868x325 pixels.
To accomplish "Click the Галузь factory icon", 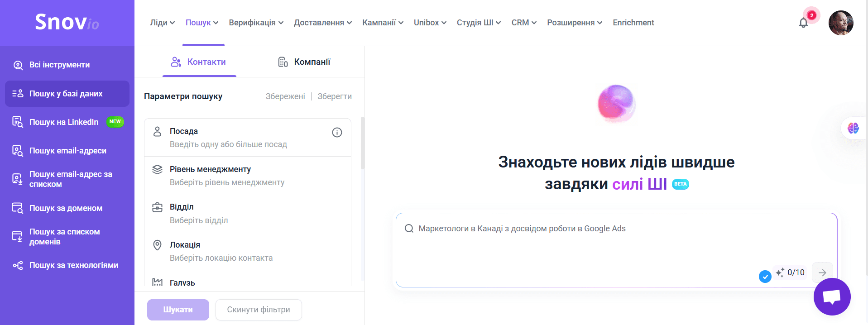I will [x=157, y=282].
